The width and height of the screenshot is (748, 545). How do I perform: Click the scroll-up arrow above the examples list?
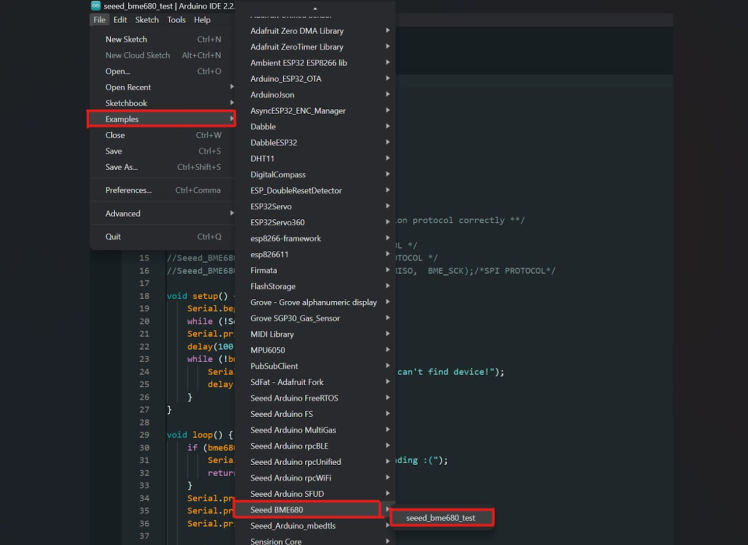click(x=315, y=9)
